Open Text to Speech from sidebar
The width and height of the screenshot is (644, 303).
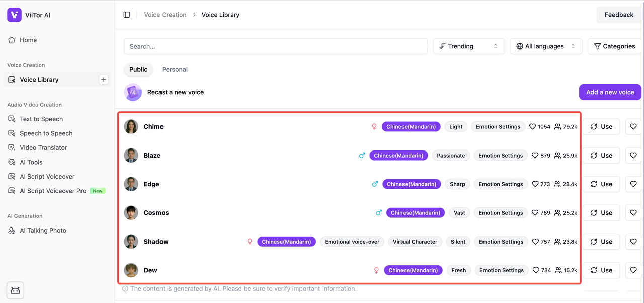(41, 119)
